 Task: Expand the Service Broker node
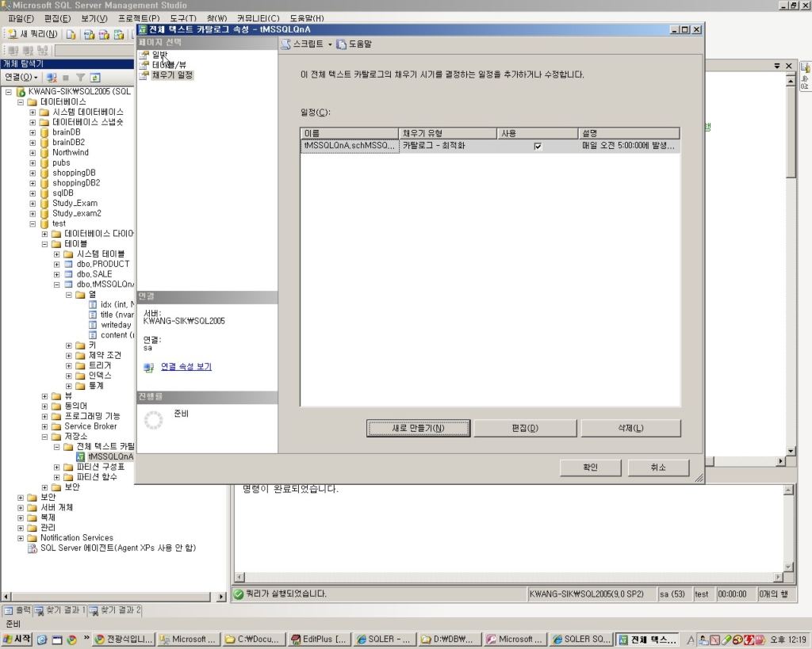[44, 426]
